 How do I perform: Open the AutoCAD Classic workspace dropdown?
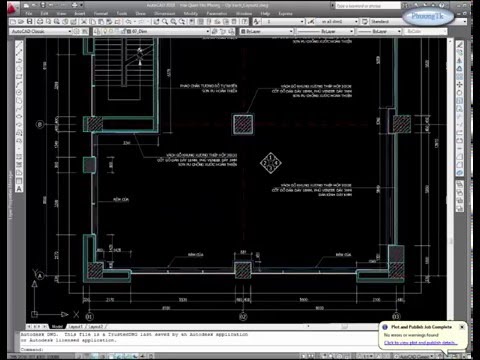pos(70,31)
